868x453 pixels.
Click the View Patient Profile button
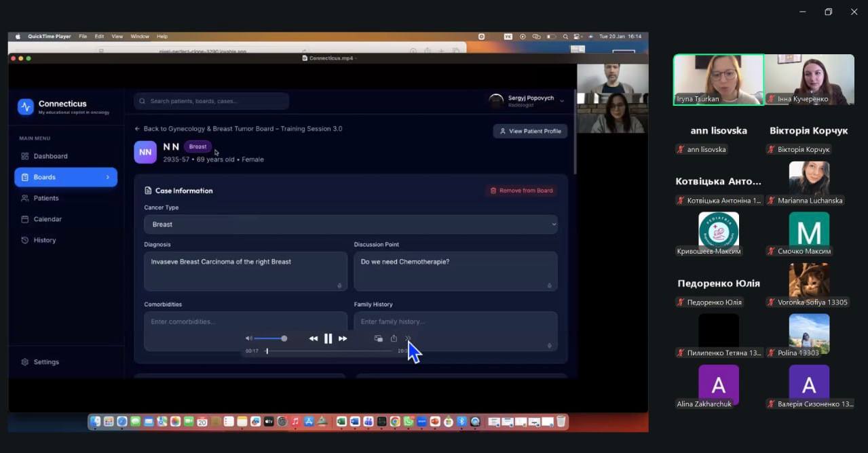pyautogui.click(x=529, y=131)
